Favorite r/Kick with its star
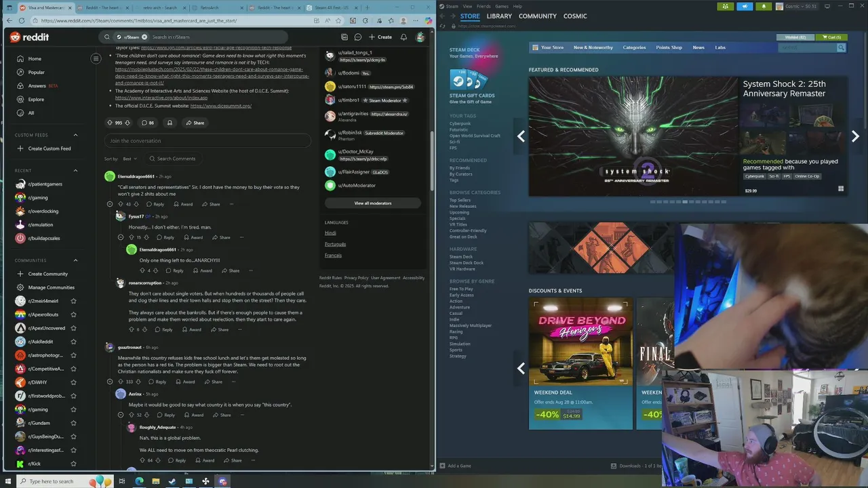This screenshot has height=488, width=868. tap(73, 464)
